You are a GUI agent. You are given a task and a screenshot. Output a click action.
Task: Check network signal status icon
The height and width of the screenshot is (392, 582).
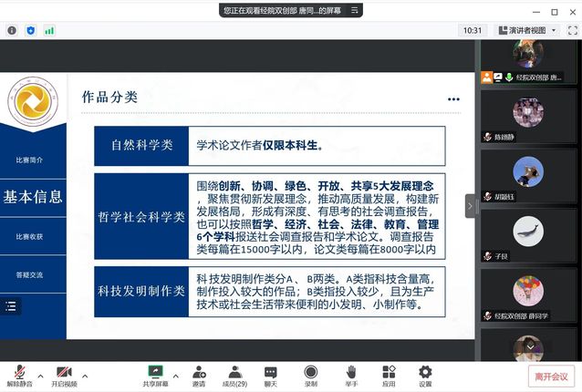tap(49, 30)
